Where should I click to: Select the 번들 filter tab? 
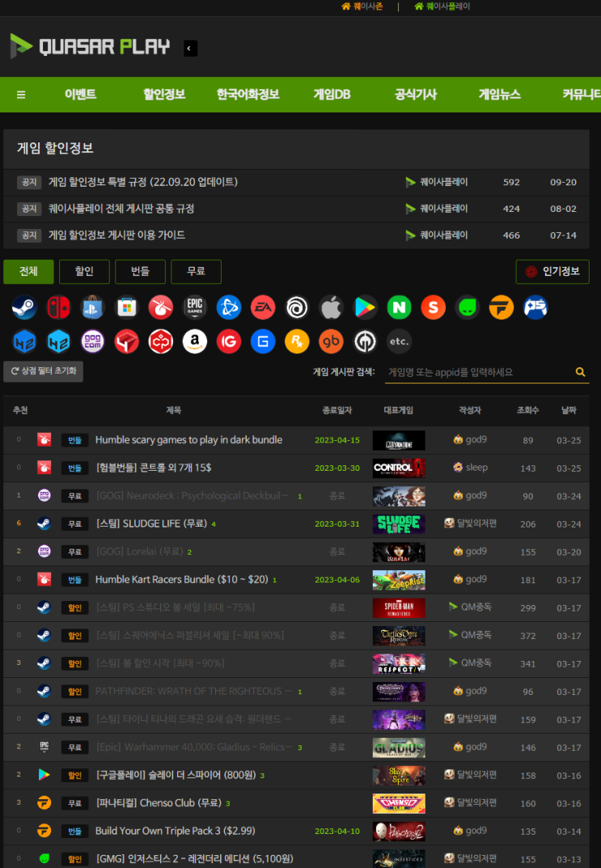coord(140,271)
